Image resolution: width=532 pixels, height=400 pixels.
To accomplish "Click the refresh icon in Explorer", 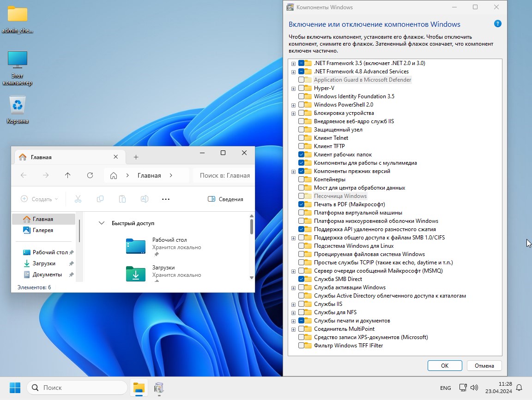I will click(90, 175).
